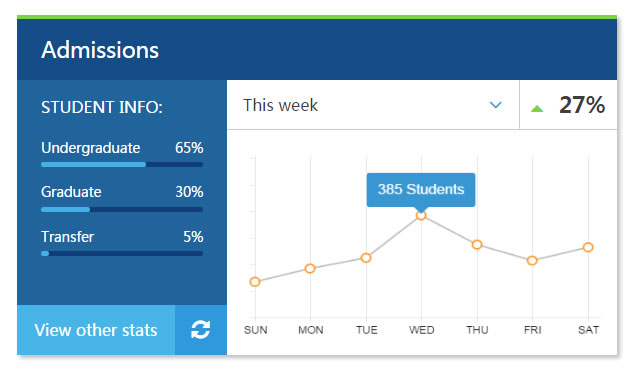
Task: Click the Tuesday data point marker
Action: click(366, 258)
